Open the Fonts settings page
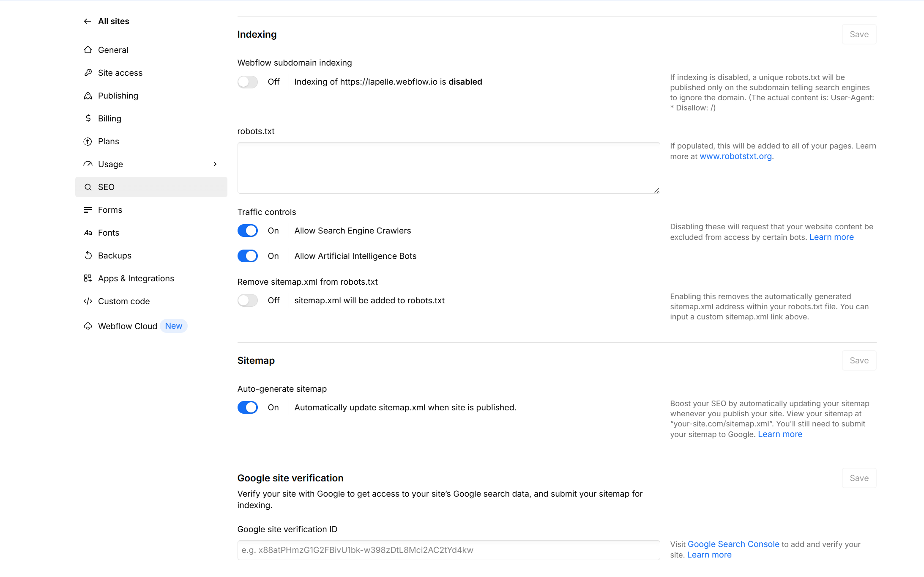Viewport: 924px width, 577px height. coord(109,233)
